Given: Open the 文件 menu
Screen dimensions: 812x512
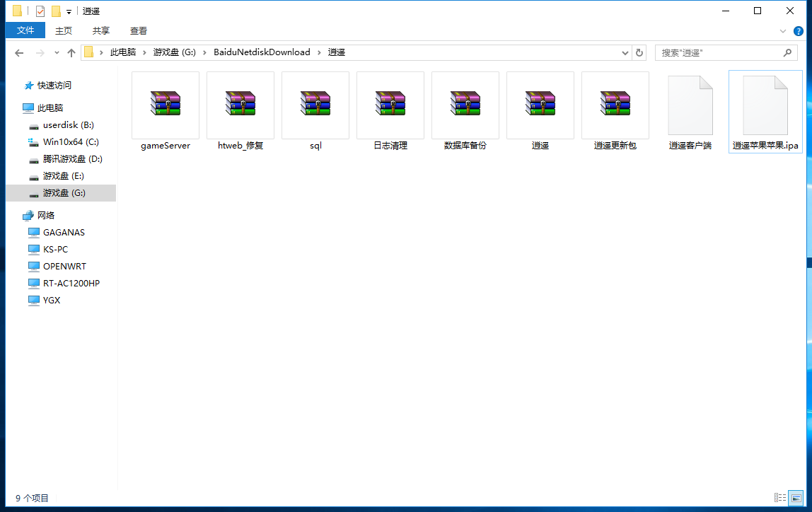Looking at the screenshot, I should (x=25, y=30).
